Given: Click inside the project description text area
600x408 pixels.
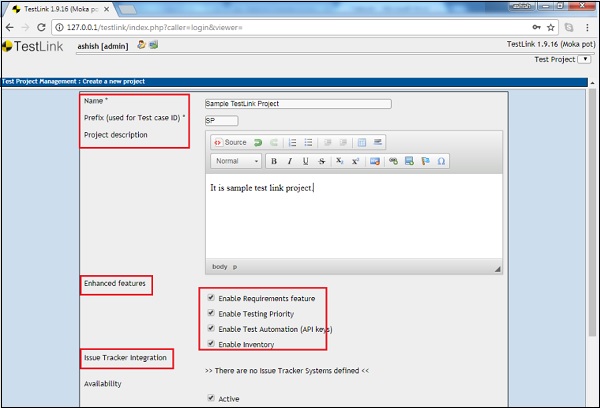Looking at the screenshot, I should click(354, 216).
